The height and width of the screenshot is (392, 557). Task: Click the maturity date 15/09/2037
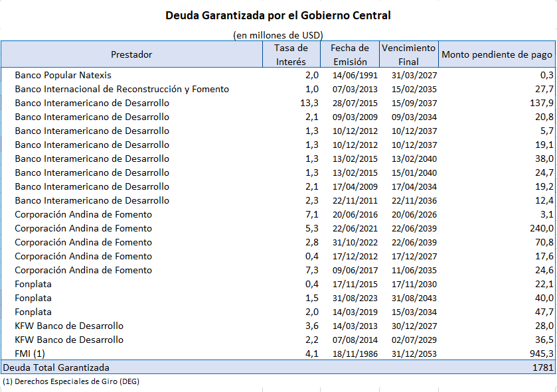coord(414,103)
